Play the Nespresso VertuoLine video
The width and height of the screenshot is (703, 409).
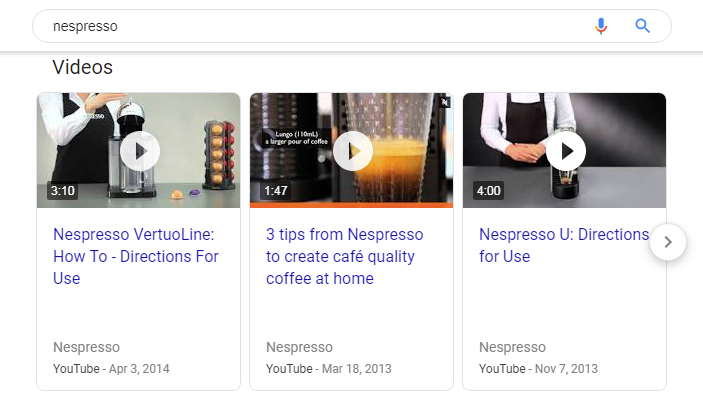(x=139, y=151)
